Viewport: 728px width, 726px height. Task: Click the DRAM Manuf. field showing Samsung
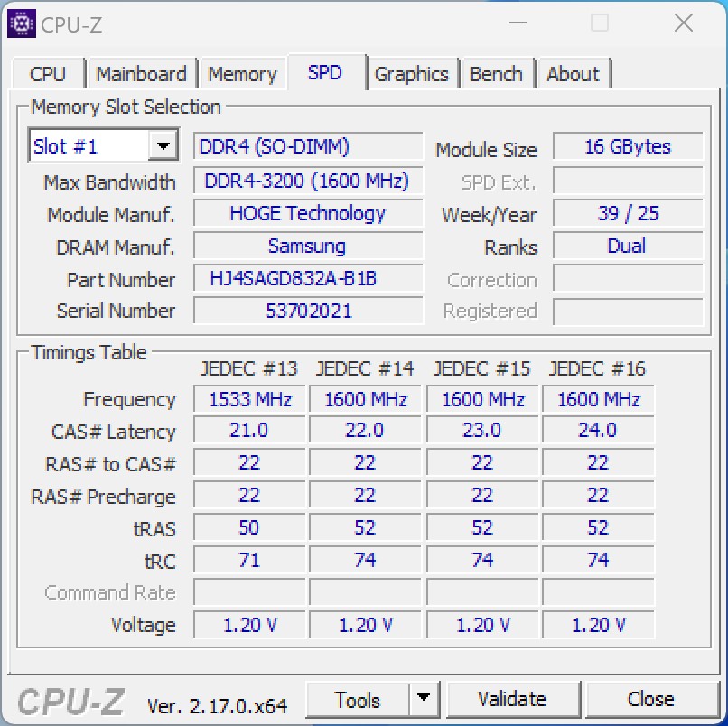tap(307, 247)
